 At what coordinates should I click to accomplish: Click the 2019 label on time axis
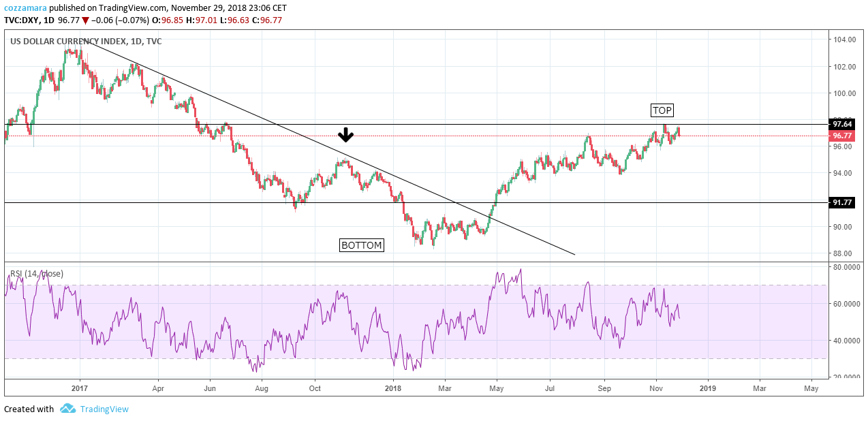[707, 388]
